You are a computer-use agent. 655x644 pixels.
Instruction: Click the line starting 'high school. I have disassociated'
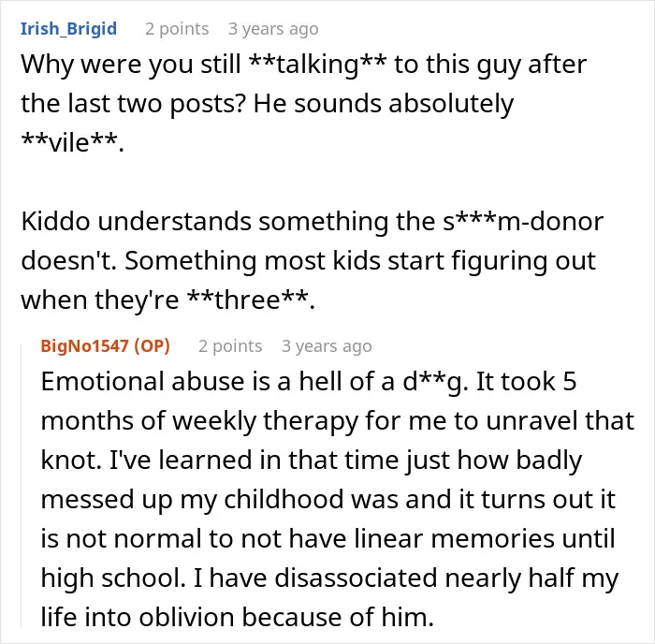[329, 578]
